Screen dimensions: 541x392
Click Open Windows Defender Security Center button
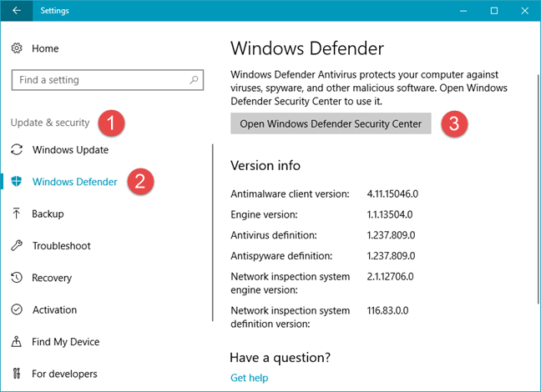click(331, 123)
